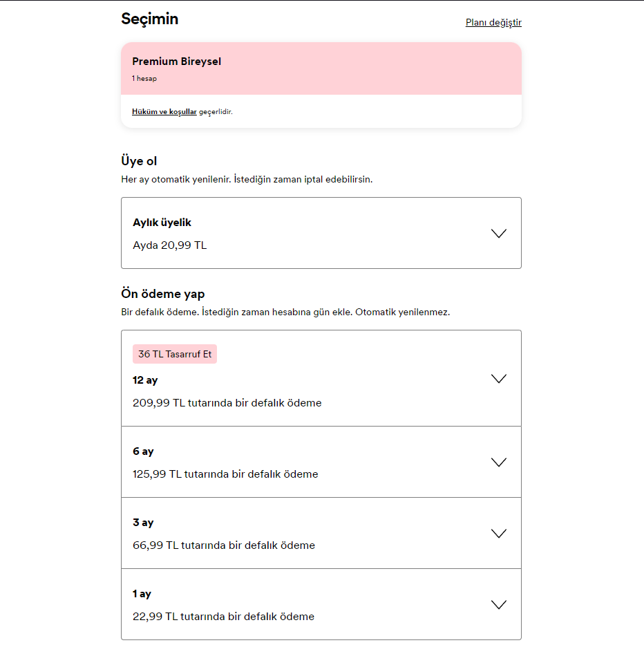Viewport: 644px width, 645px height.
Task: Expand the 12 ay option chevron
Action: (x=498, y=379)
